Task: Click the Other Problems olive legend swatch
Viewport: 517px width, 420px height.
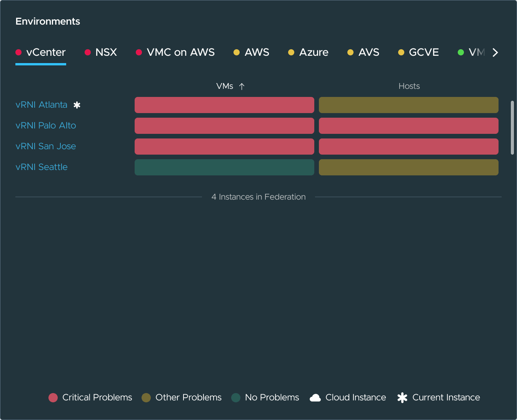Action: click(146, 398)
